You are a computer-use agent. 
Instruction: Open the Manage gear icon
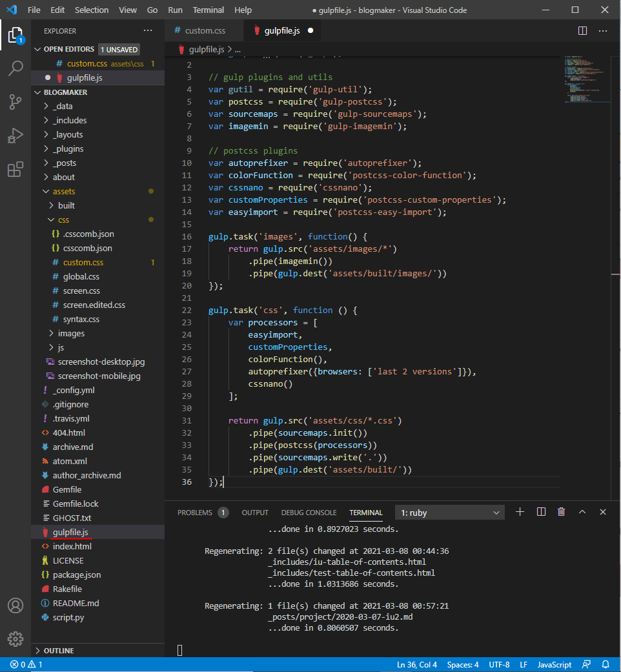(x=15, y=639)
